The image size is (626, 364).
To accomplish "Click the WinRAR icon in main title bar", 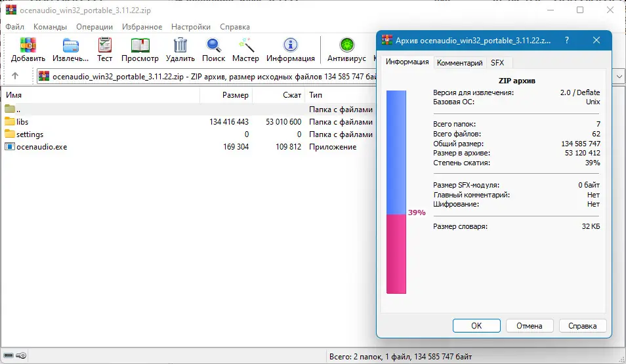I will click(x=10, y=10).
